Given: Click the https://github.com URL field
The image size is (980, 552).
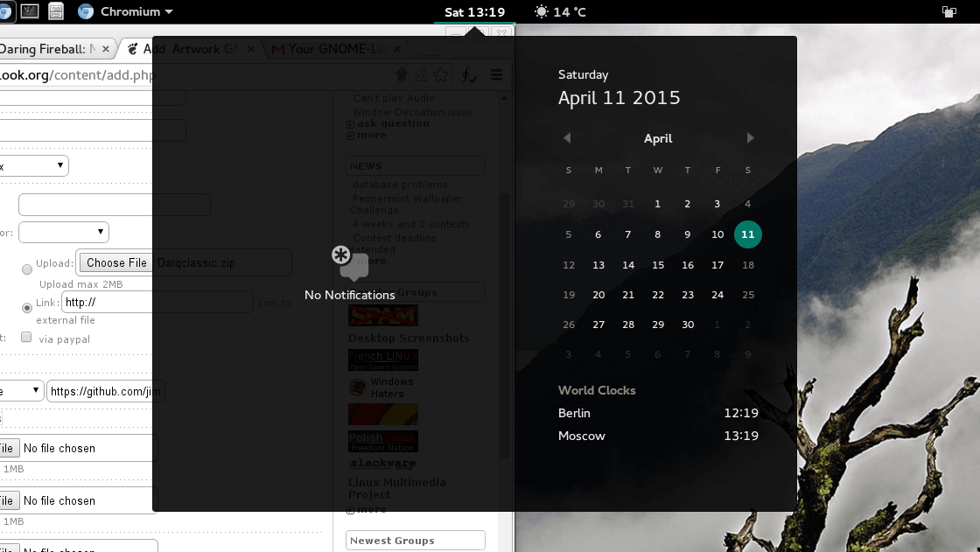Looking at the screenshot, I should pos(105,391).
